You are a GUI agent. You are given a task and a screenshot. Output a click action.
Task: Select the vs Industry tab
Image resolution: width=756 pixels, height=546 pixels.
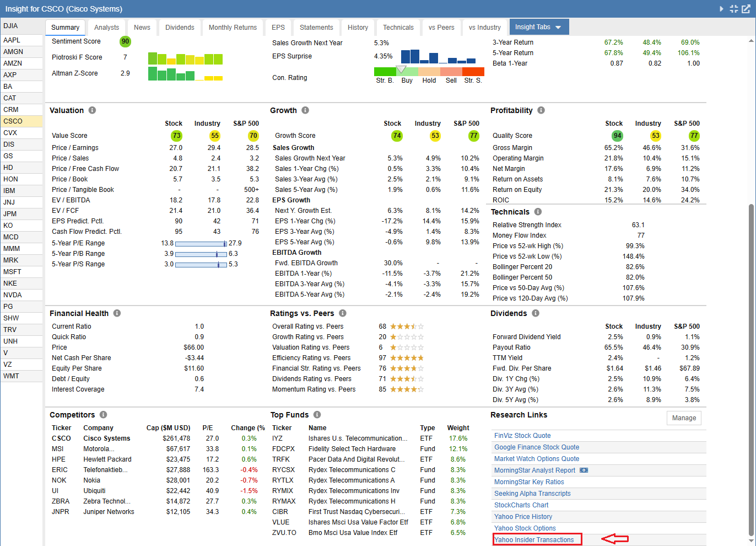[x=485, y=28]
